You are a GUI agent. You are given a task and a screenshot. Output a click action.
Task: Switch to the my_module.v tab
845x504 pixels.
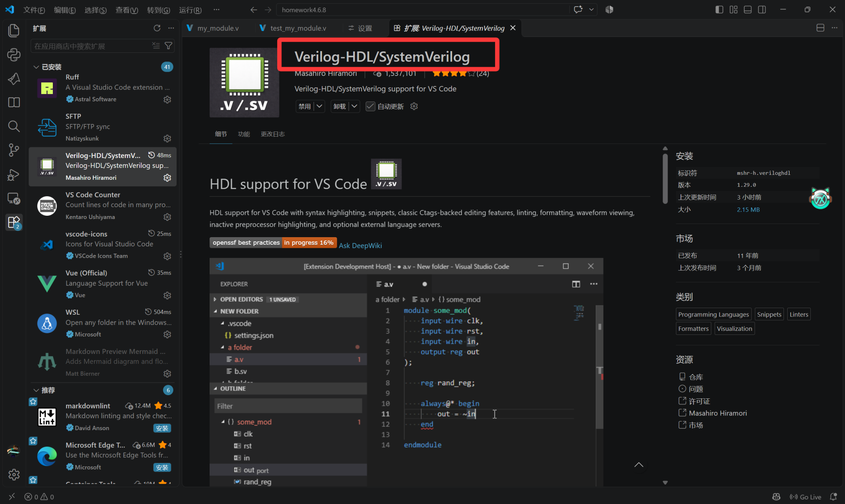point(217,28)
